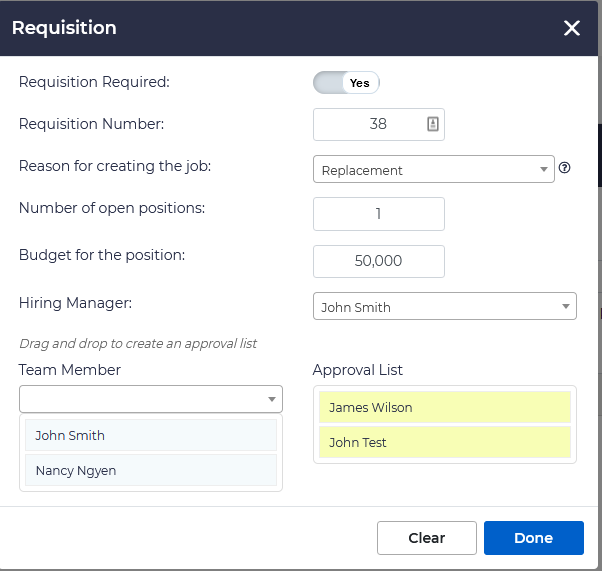Click the Approval List heading
The height and width of the screenshot is (571, 602).
point(357,370)
